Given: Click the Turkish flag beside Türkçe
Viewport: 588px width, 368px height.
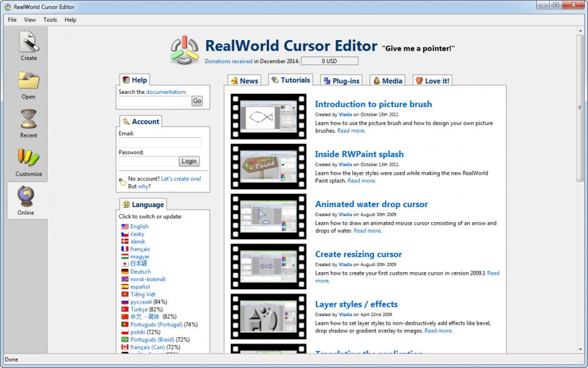Looking at the screenshot, I should 125,309.
